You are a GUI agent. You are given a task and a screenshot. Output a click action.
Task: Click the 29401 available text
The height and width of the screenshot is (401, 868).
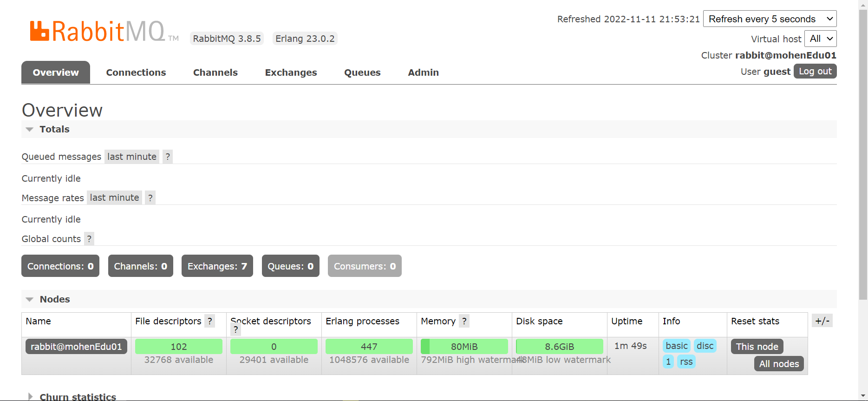[274, 360]
